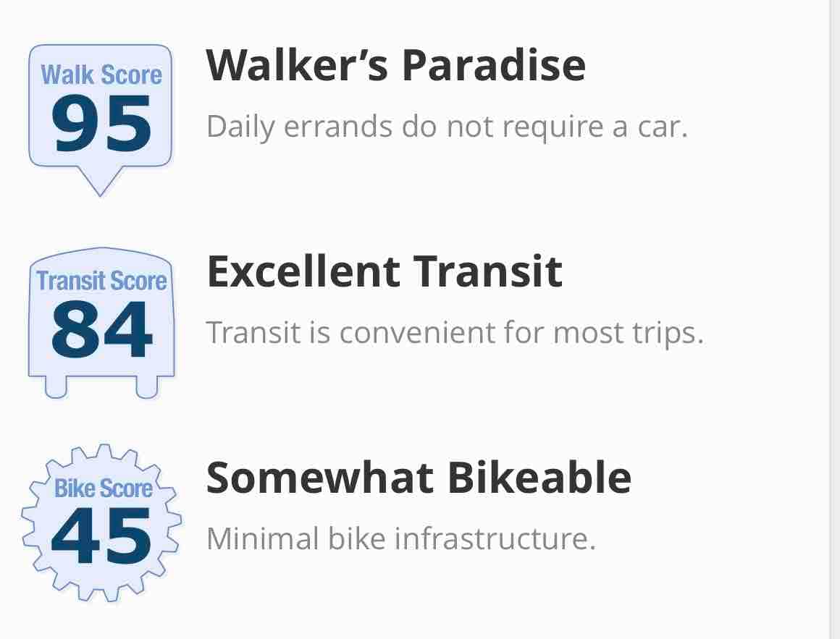Screen dimensions: 840x639
Task: Click the 95 walk score number
Action: 101,124
